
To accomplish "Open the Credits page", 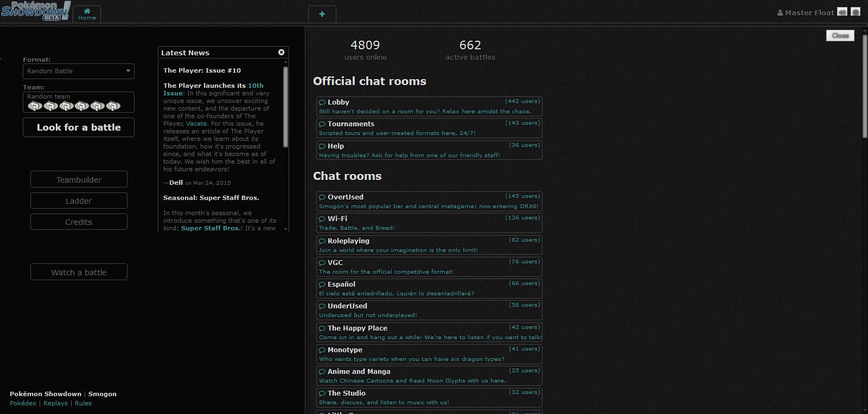I will [x=79, y=222].
